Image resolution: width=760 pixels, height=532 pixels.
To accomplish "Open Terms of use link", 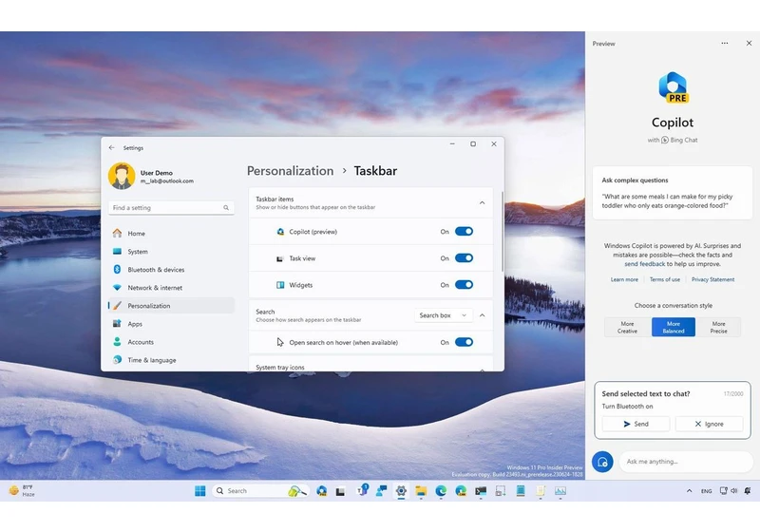I will (x=664, y=279).
